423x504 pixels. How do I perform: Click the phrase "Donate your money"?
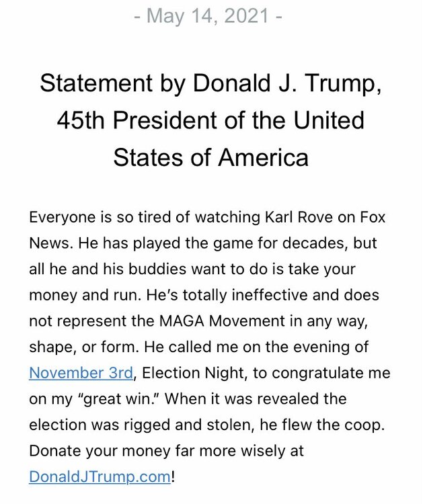pos(87,452)
